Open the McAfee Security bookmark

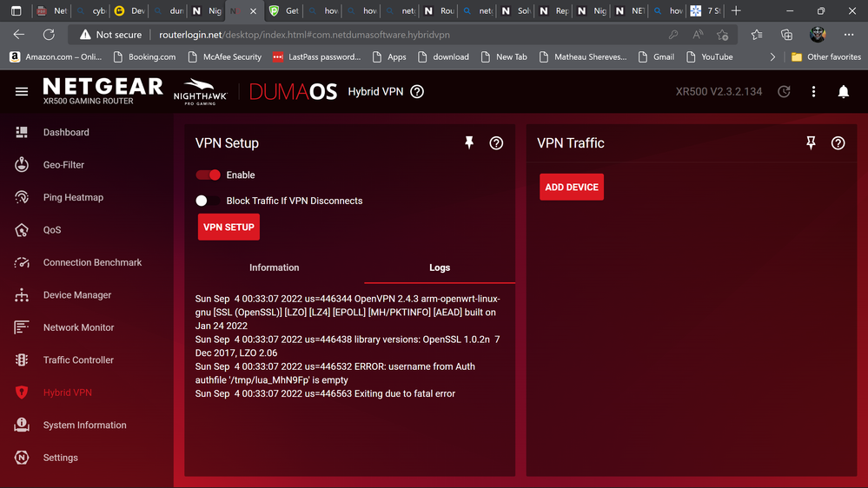tap(225, 57)
